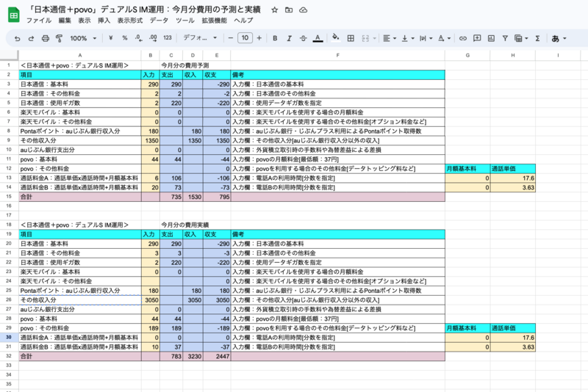
Task: Toggle strikethrough formatting
Action: point(304,38)
